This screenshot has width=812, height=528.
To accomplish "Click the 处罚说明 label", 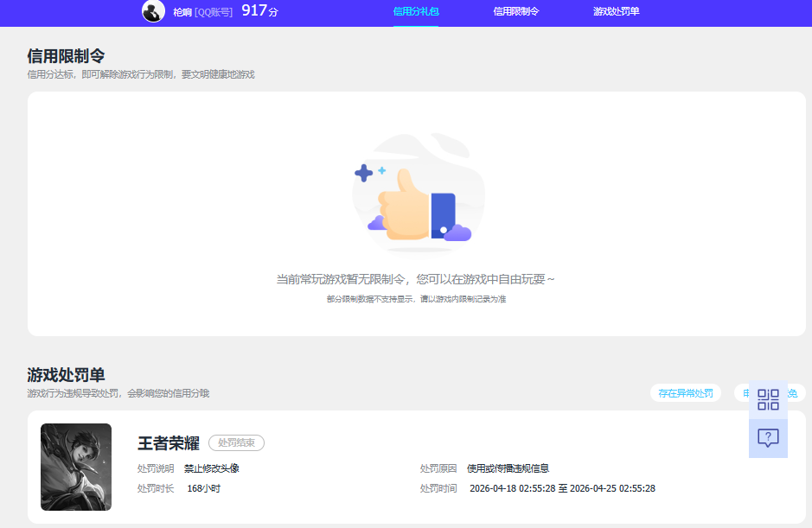I will pos(156,468).
